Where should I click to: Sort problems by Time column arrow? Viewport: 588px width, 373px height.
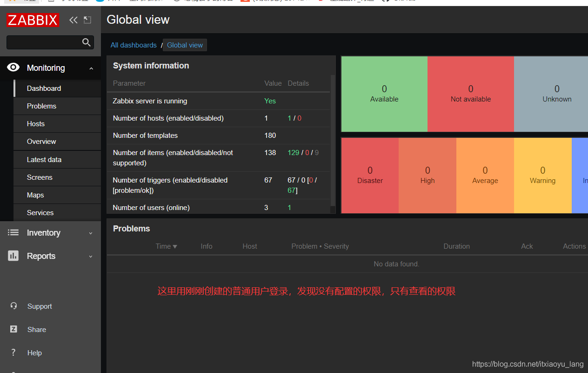click(175, 246)
